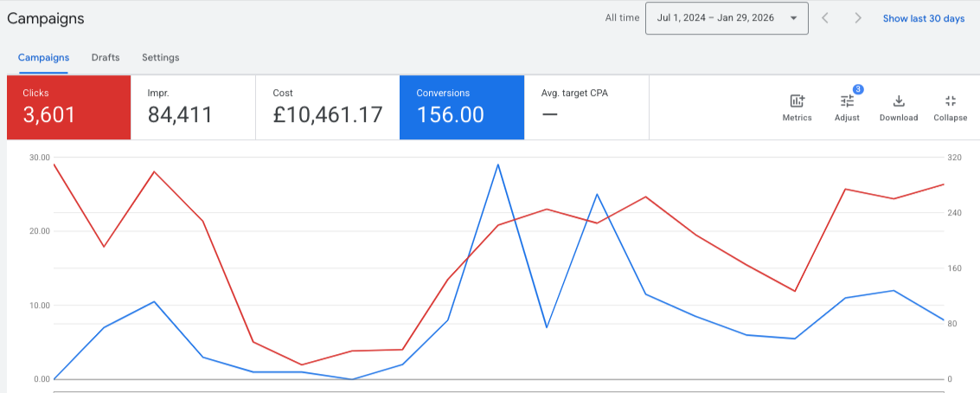Image resolution: width=980 pixels, height=393 pixels.
Task: Go to previous date range arrow
Action: [825, 18]
